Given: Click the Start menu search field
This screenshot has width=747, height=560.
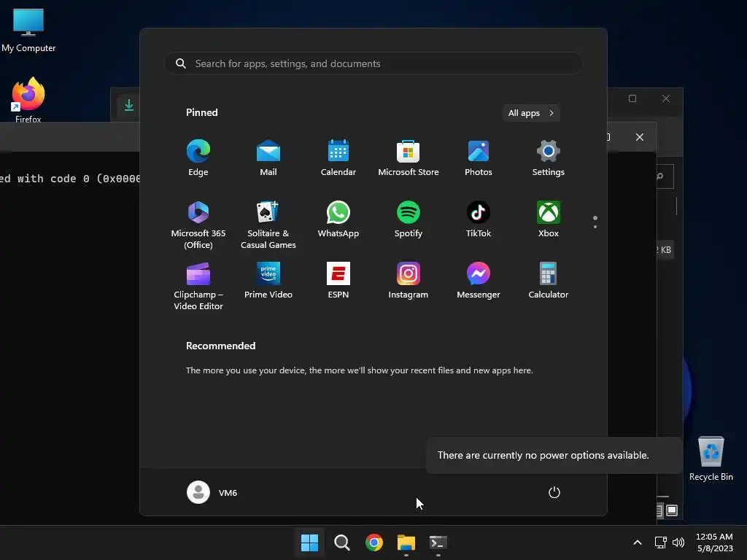Looking at the screenshot, I should coord(373,63).
